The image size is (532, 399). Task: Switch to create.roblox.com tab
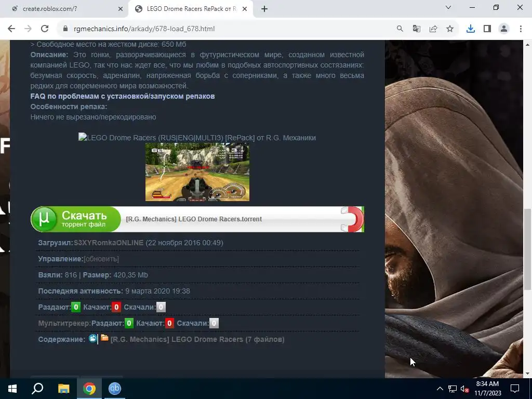click(64, 9)
